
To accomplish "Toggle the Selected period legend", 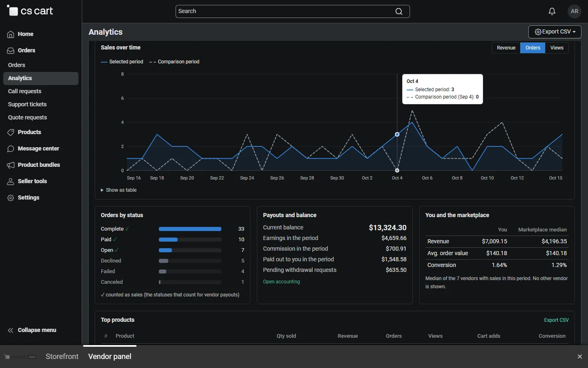I will point(122,62).
